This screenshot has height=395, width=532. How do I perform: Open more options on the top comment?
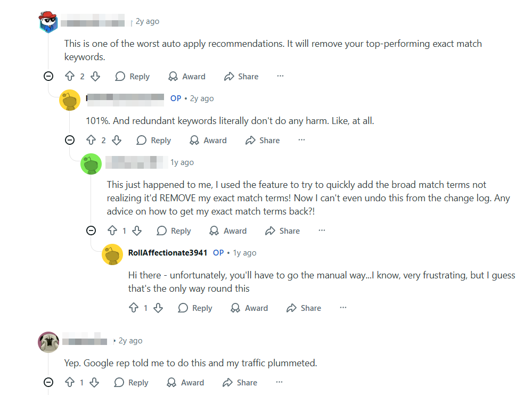pos(280,77)
